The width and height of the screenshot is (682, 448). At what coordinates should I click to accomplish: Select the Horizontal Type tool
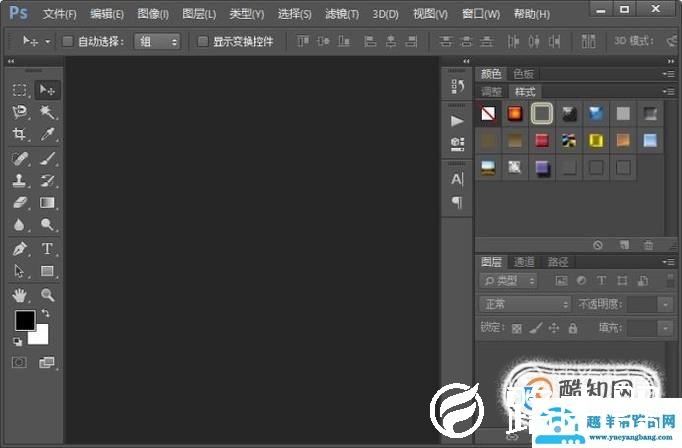[x=47, y=249]
